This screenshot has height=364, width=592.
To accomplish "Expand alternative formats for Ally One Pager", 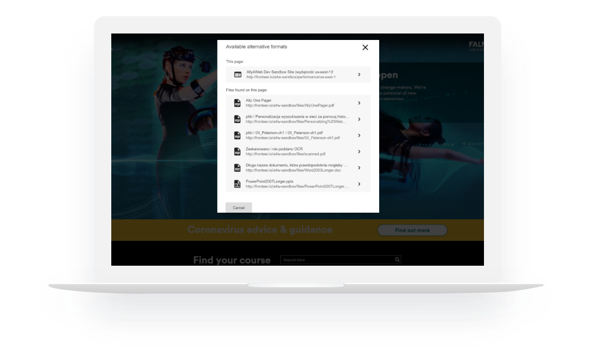I will [360, 104].
